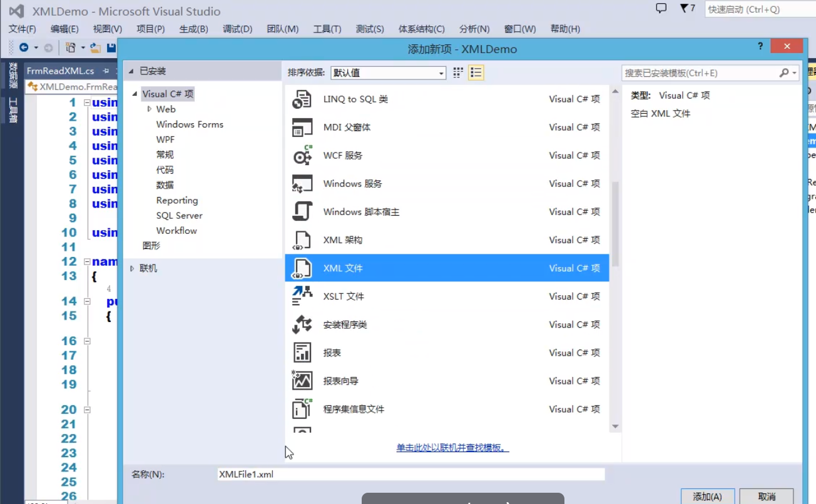
Task: Open the navigate backward dropdown arrow
Action: 36,48
